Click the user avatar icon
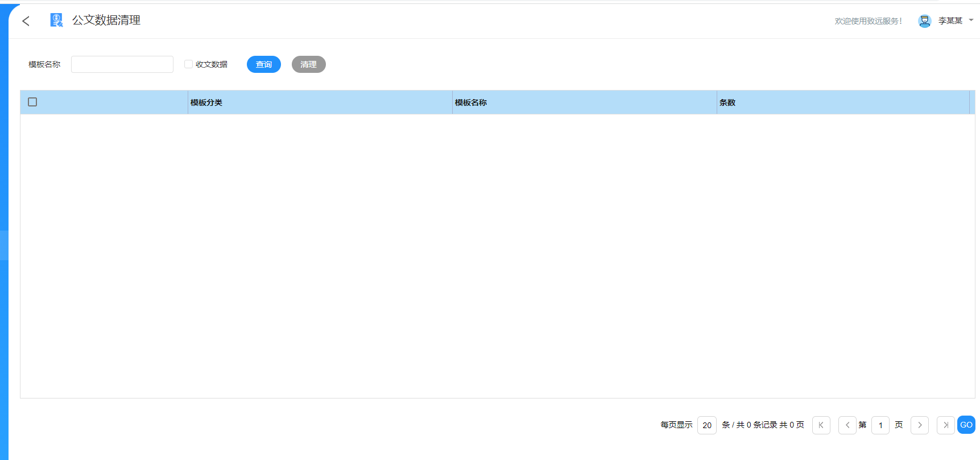Viewport: 980px width, 460px height. point(924,21)
